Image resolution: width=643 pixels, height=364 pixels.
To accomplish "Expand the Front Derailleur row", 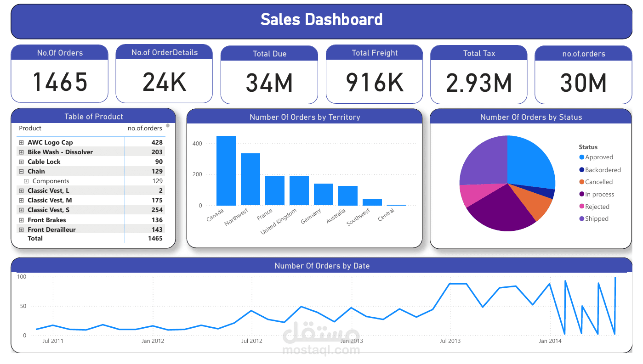I will [21, 230].
